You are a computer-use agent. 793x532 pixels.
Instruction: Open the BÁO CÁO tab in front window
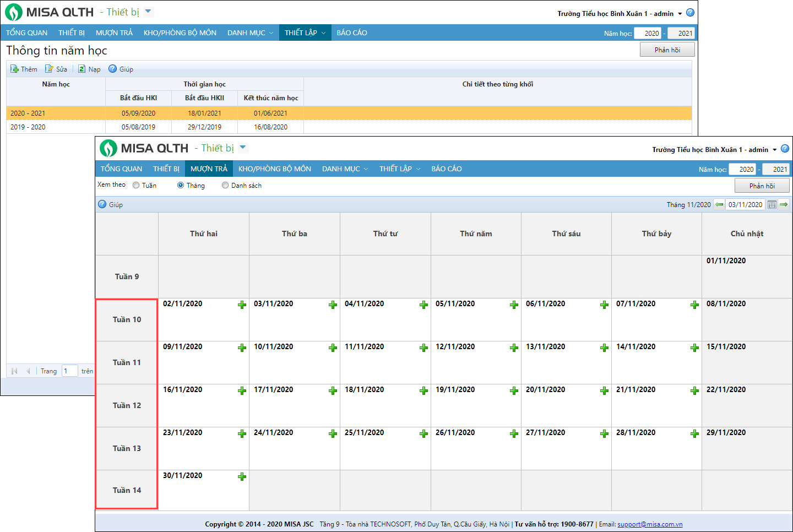click(447, 169)
